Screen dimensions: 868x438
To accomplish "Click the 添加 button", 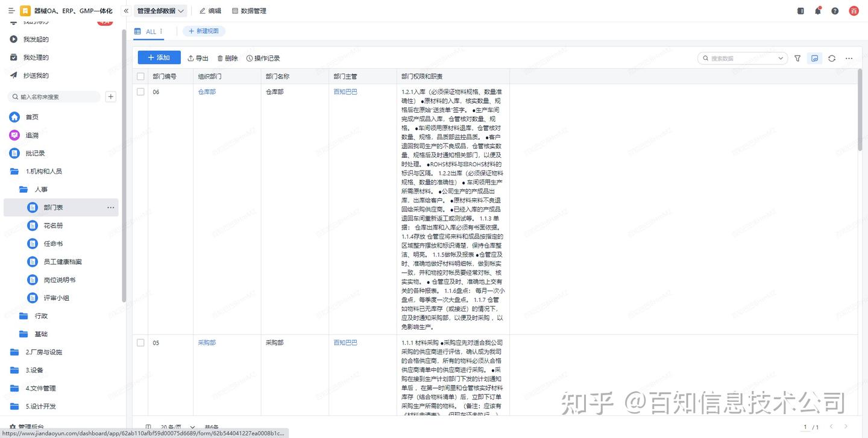I will [x=159, y=58].
